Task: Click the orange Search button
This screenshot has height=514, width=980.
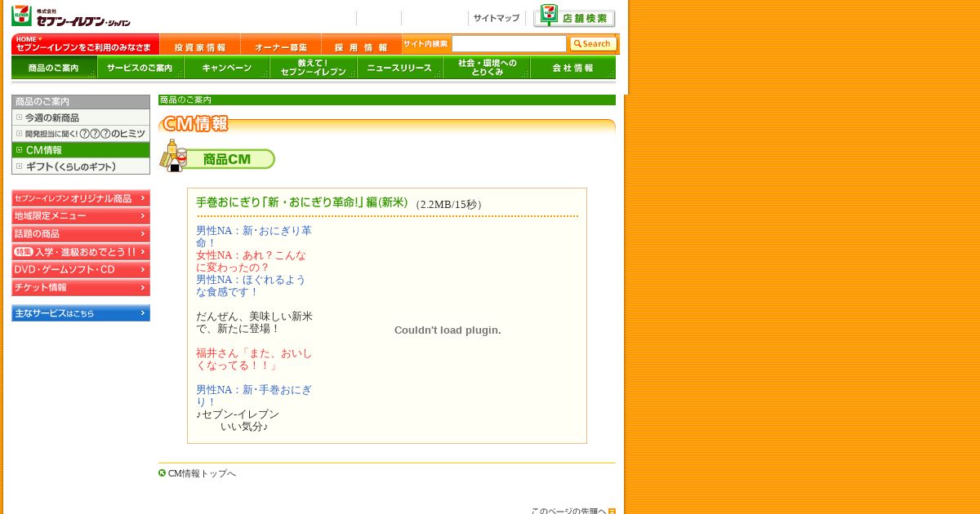Action: pyautogui.click(x=593, y=44)
